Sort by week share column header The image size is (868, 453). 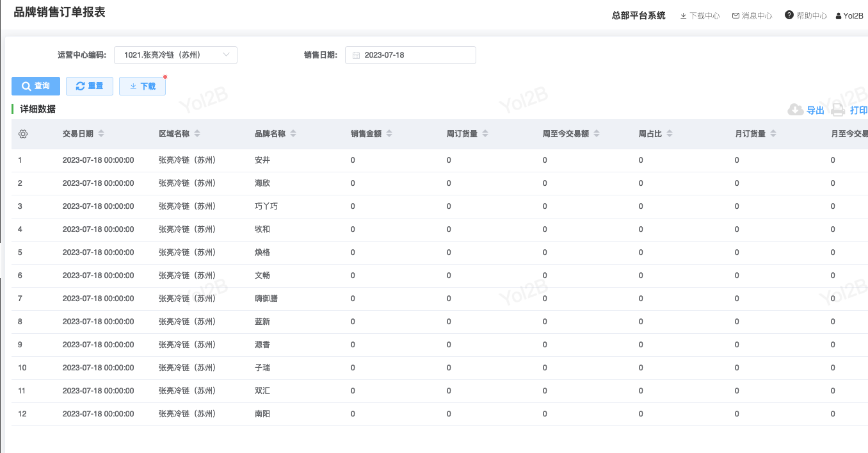click(670, 134)
